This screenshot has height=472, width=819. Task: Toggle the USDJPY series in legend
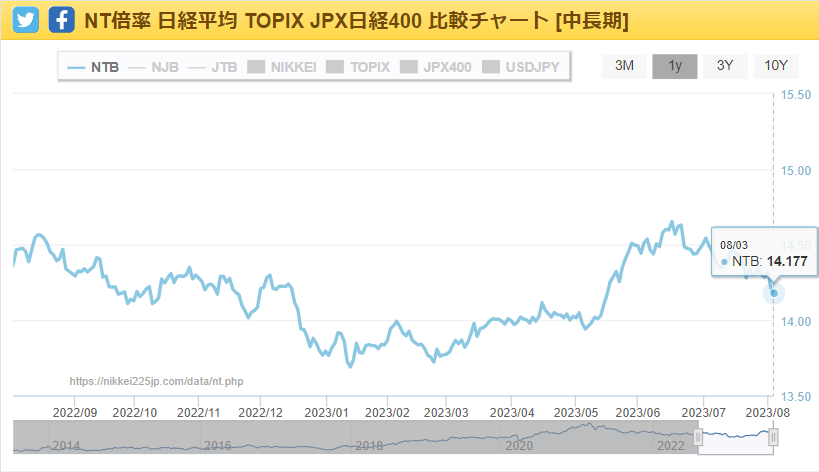tap(521, 67)
